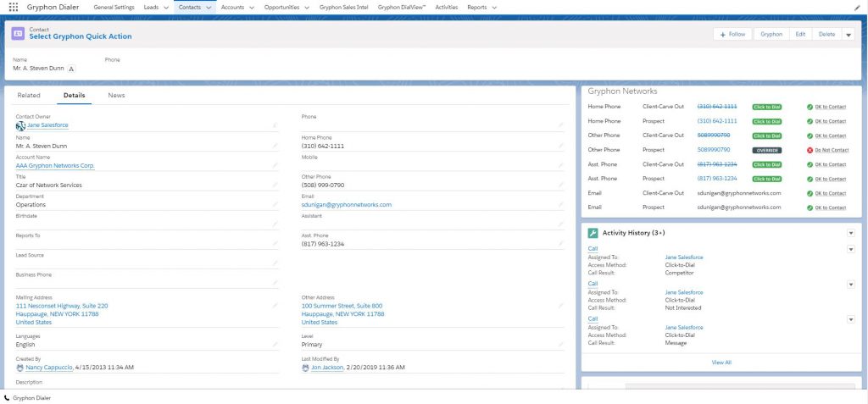The image size is (868, 404).
Task: Switch to the News tab
Action: coord(116,95)
